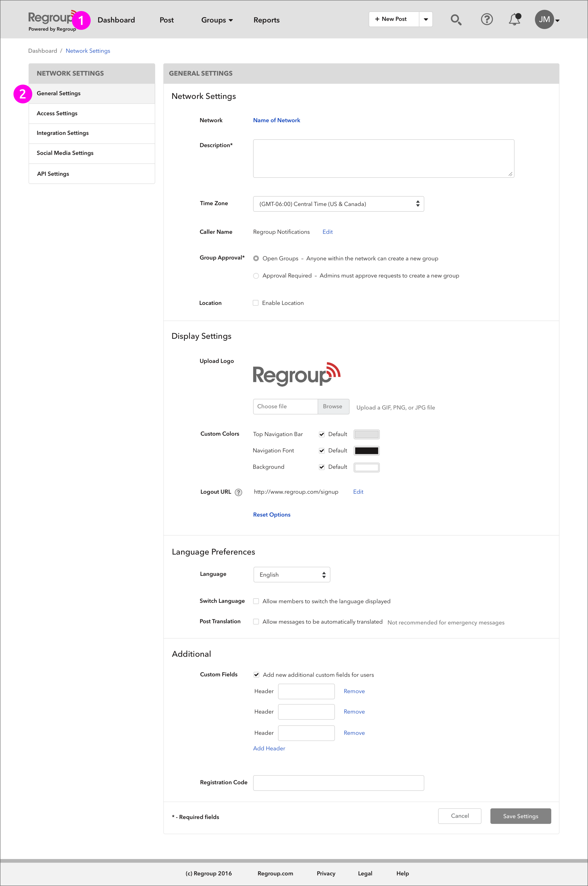This screenshot has height=886, width=588.
Task: Open the Time Zone dropdown
Action: pyautogui.click(x=338, y=204)
